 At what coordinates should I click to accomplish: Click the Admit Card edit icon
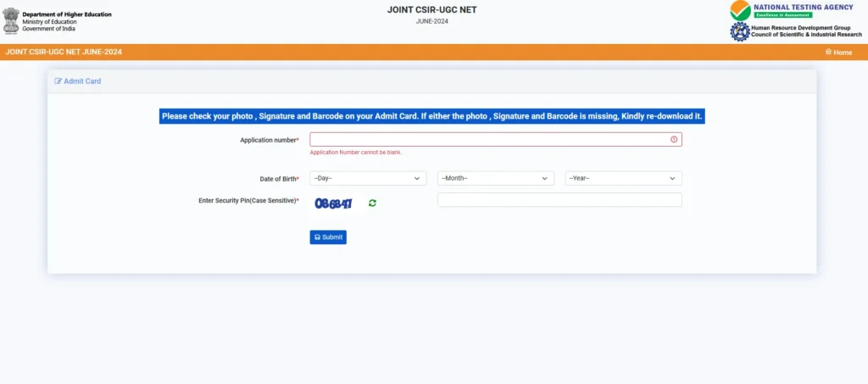58,81
